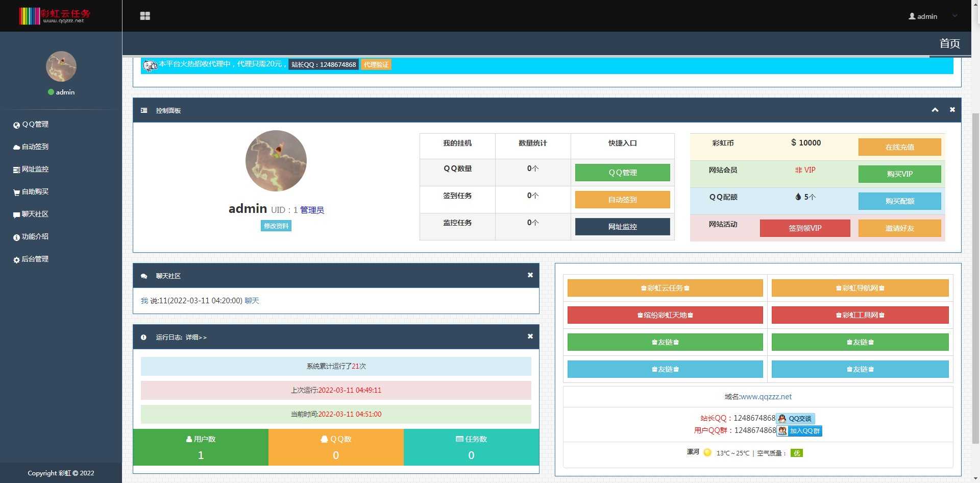Click the 控制面板 list icon
The image size is (980, 483).
click(x=144, y=110)
